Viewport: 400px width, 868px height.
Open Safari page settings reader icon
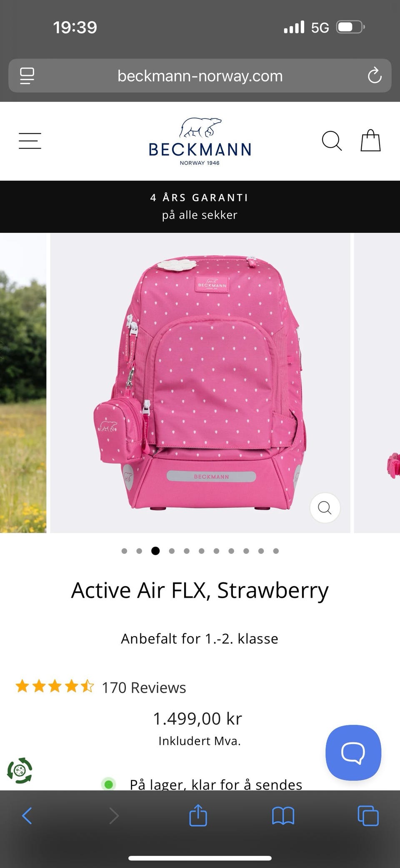click(27, 76)
